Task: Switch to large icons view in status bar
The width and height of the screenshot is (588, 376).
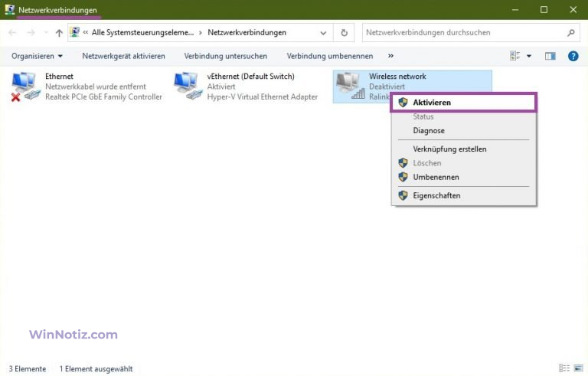Action: pos(577,368)
